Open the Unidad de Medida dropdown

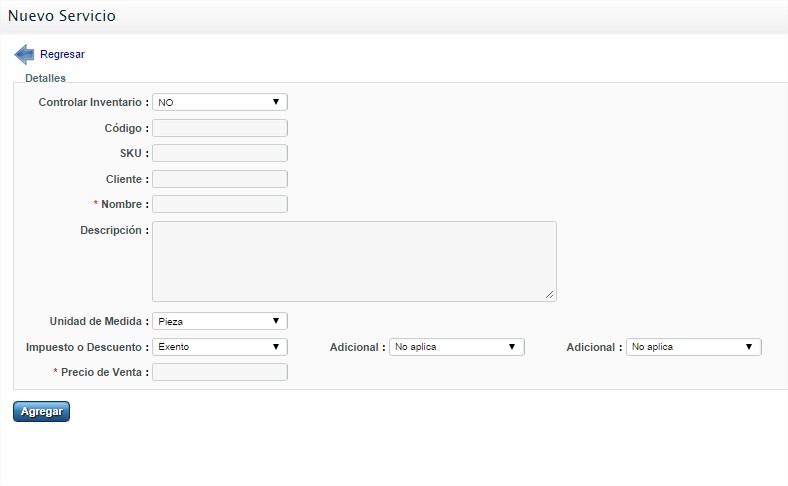coord(220,321)
